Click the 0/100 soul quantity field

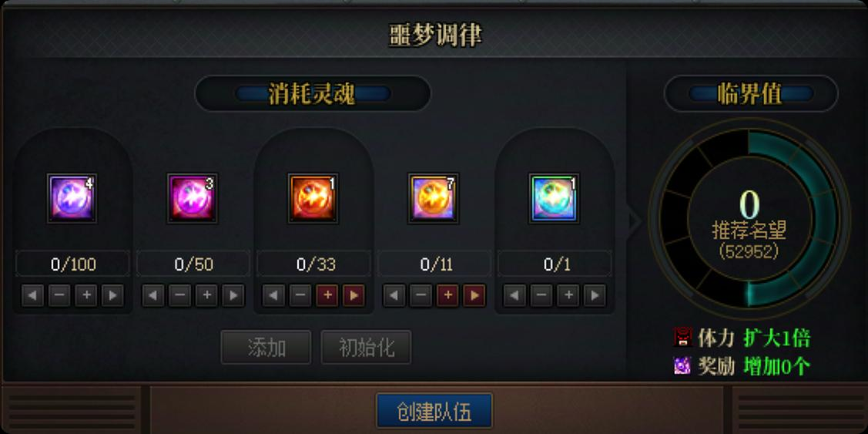[72, 264]
